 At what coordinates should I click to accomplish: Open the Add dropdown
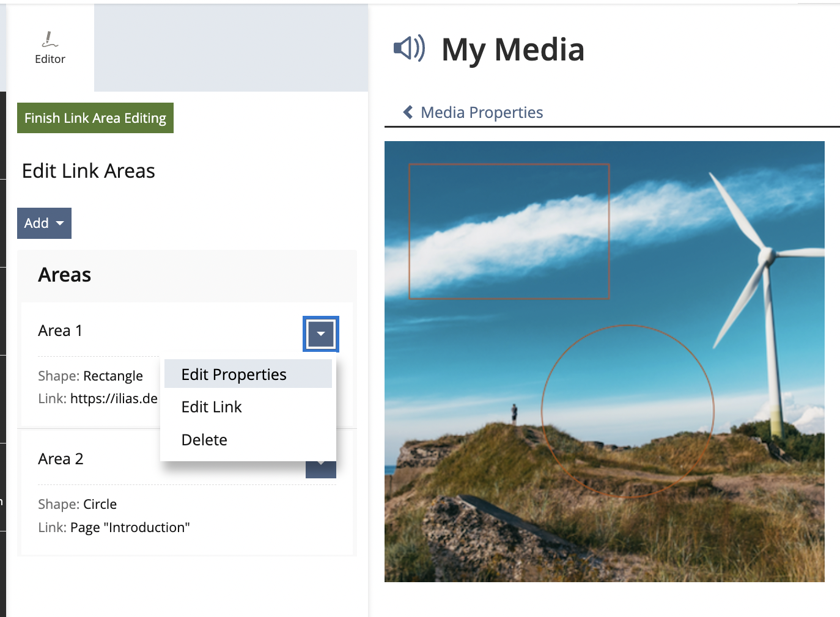[x=44, y=223]
